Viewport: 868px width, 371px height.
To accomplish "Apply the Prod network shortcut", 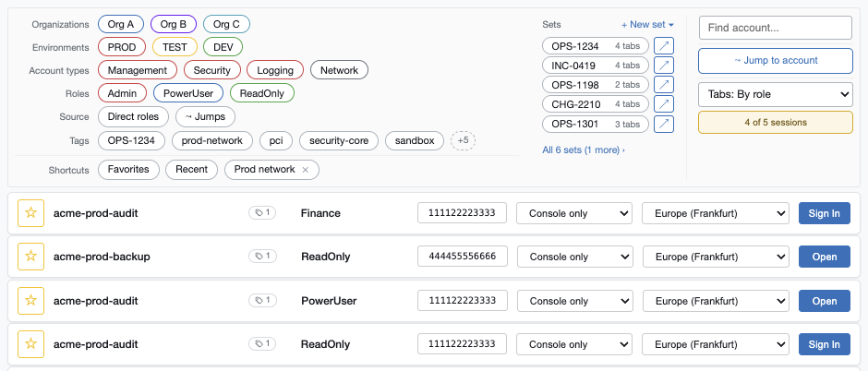I will point(265,169).
